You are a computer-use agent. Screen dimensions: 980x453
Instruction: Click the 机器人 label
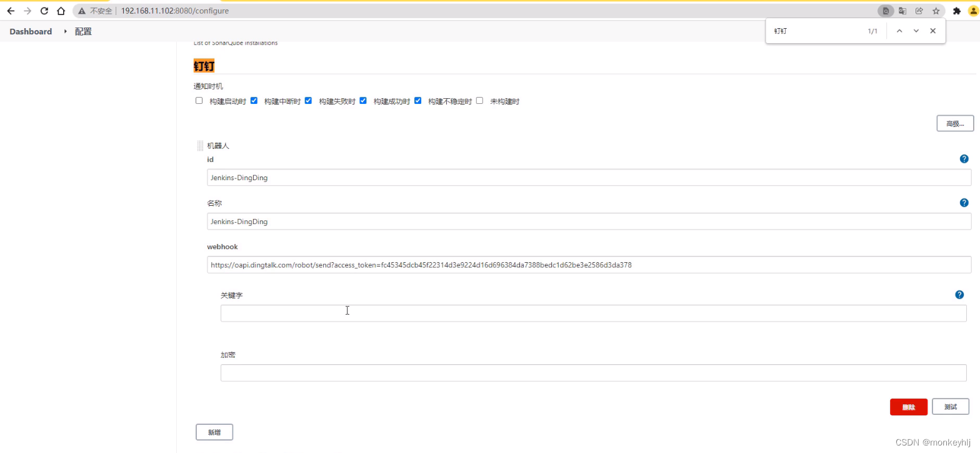219,146
